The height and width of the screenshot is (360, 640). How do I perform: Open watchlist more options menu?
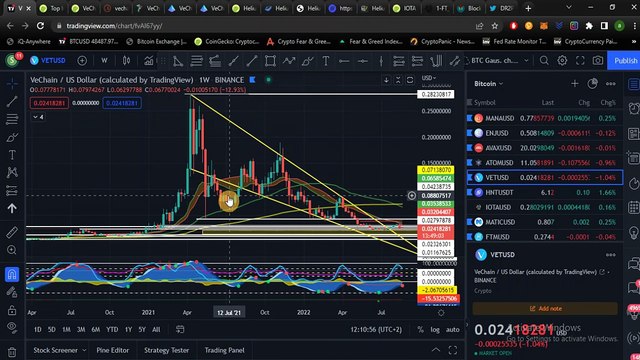[611, 84]
